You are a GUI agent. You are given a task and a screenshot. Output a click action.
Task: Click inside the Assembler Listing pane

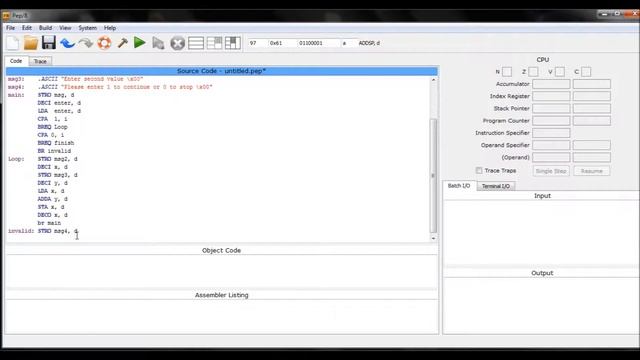coord(222,316)
